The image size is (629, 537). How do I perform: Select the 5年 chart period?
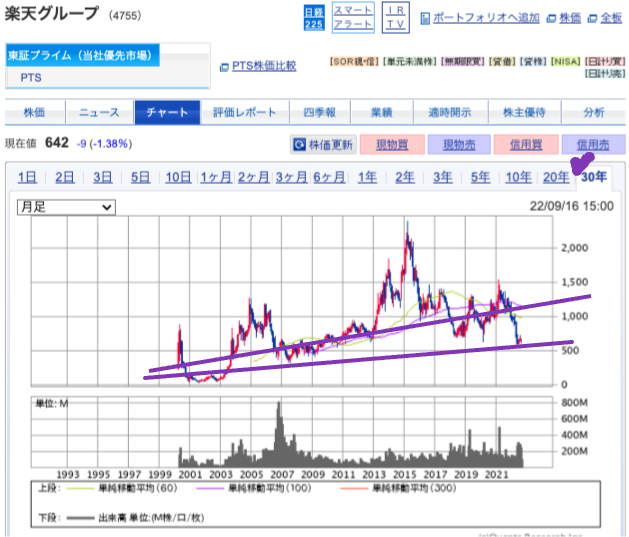480,177
